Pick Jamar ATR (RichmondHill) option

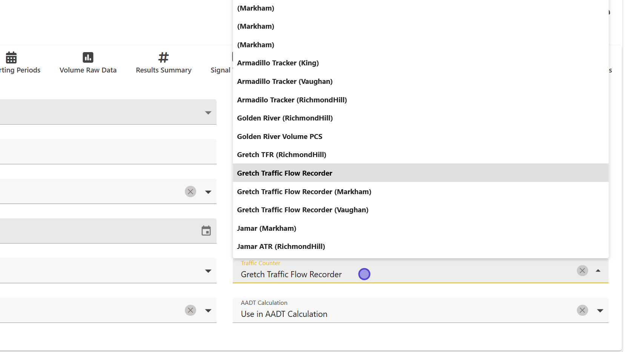pos(281,247)
